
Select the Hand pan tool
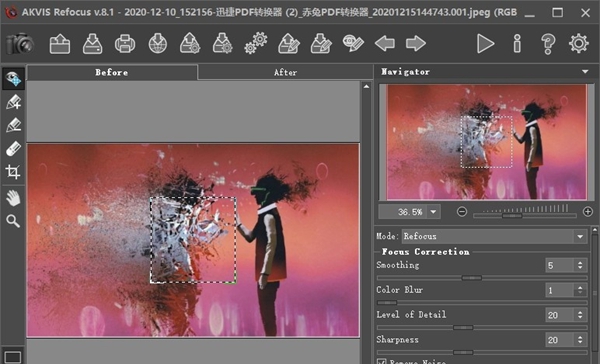click(13, 198)
